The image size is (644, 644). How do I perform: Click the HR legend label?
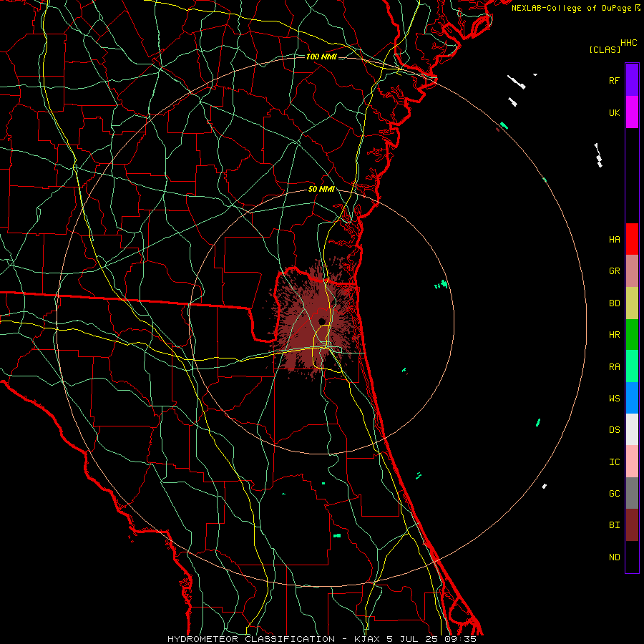[614, 335]
